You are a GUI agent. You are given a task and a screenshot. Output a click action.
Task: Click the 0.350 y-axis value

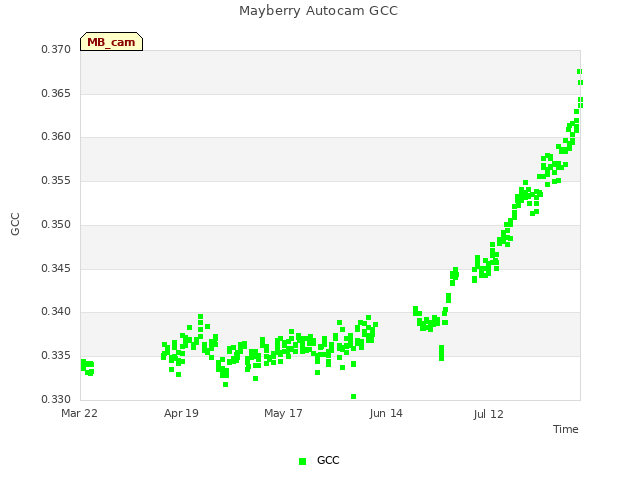tap(56, 224)
